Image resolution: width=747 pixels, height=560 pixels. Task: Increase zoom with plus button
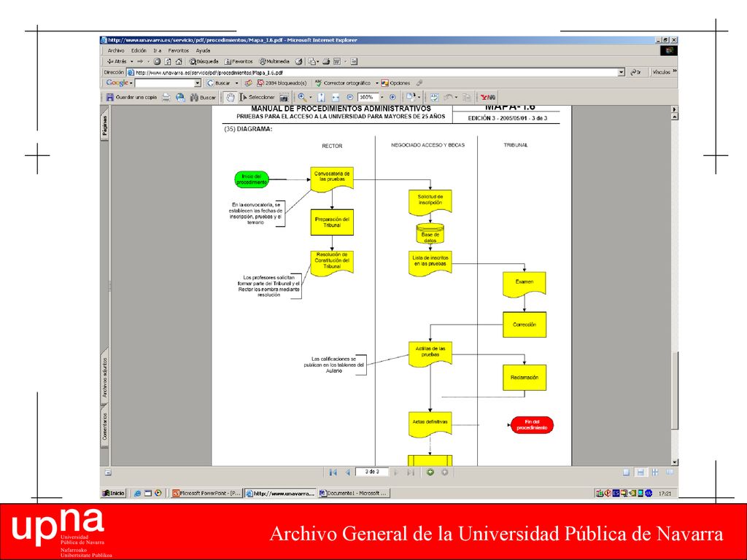coord(392,97)
